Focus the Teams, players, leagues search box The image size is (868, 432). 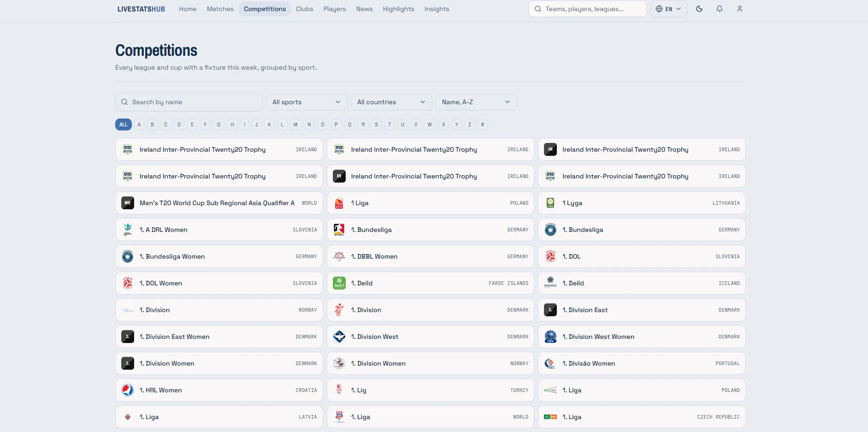point(588,9)
